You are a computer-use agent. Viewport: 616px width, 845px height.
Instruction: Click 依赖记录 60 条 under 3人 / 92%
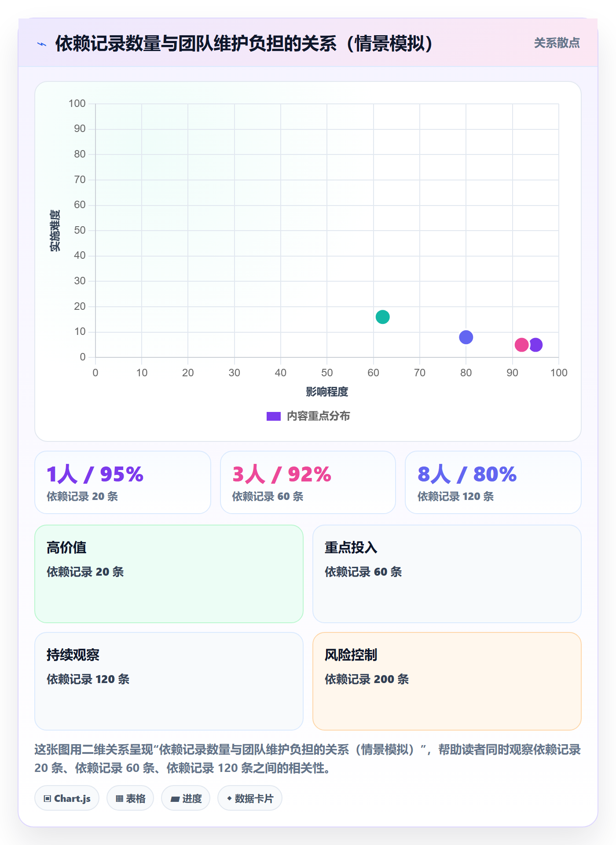[x=268, y=496]
